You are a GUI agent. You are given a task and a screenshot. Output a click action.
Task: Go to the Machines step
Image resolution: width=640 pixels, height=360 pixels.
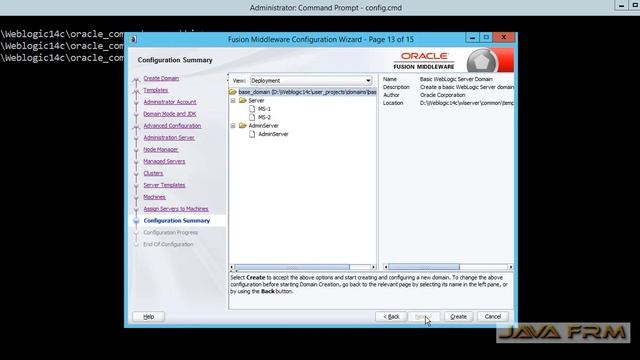pos(154,197)
